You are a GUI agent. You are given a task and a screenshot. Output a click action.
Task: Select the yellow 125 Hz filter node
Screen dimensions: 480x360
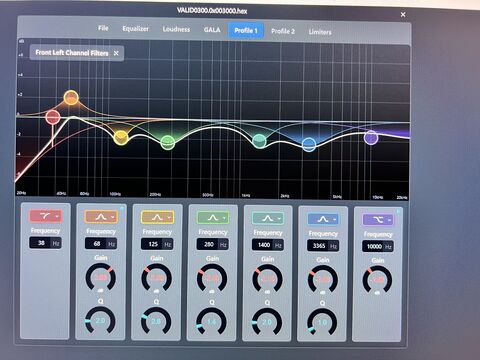click(121, 138)
